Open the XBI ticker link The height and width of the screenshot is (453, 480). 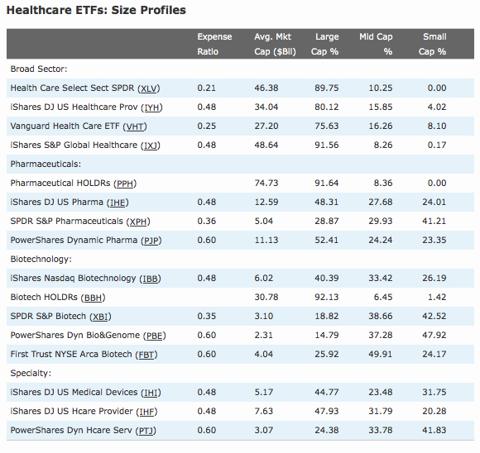tap(100, 316)
